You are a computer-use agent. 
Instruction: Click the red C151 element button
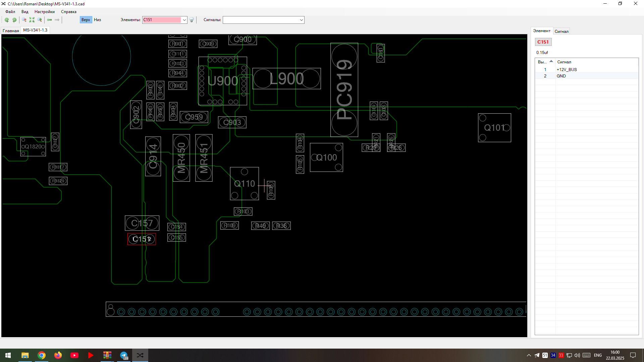click(543, 42)
